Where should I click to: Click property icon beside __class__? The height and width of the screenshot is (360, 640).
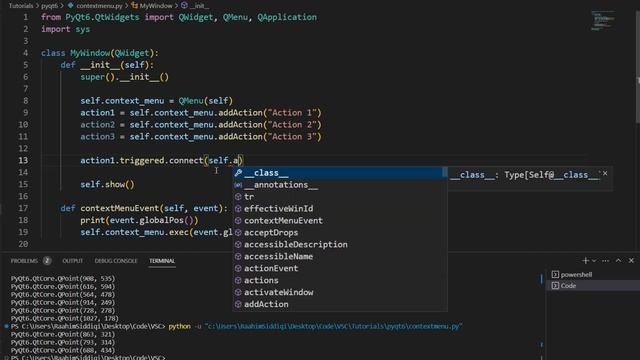point(238,173)
